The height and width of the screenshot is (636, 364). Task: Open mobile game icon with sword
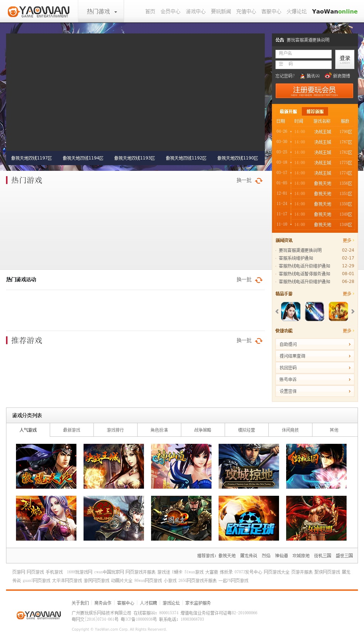tap(315, 311)
